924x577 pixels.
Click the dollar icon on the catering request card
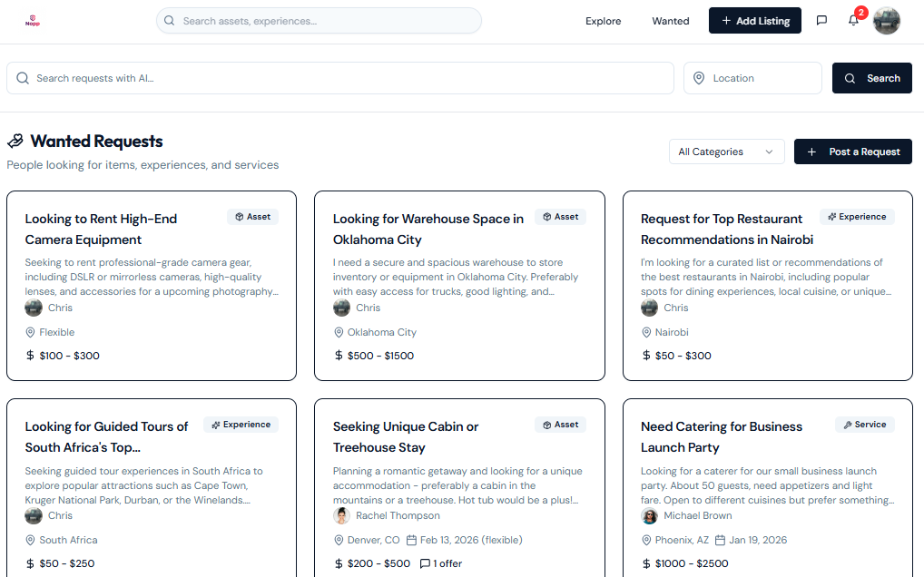click(644, 563)
